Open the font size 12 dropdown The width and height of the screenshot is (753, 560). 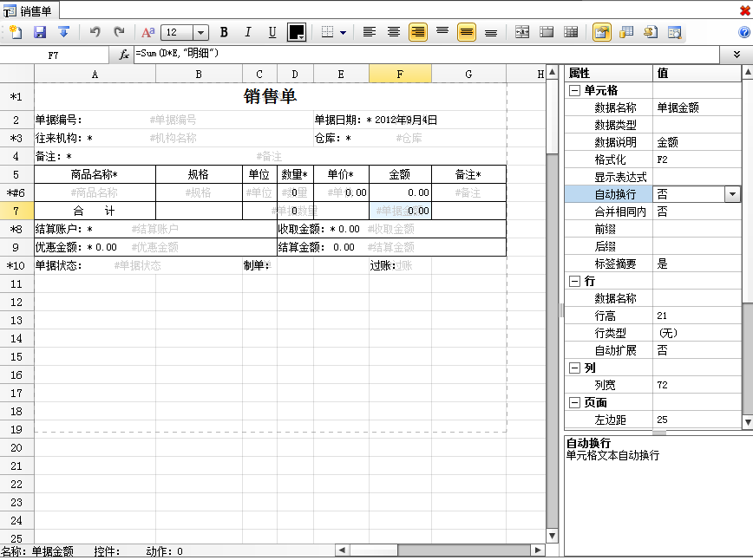200,33
